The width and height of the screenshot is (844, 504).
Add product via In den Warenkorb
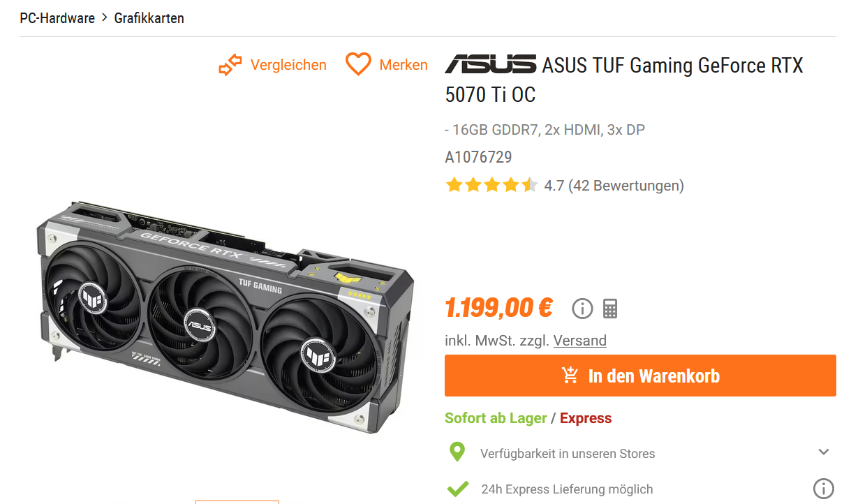pyautogui.click(x=640, y=376)
